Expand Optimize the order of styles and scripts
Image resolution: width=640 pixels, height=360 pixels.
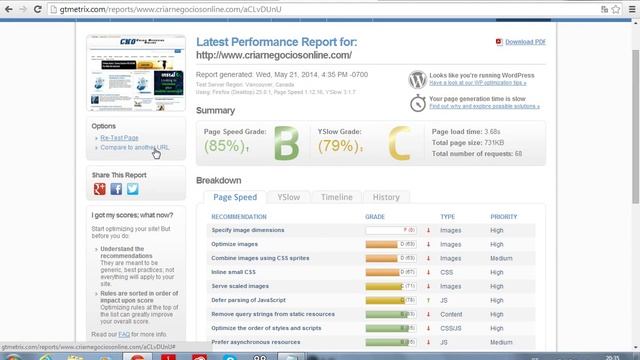point(266,328)
